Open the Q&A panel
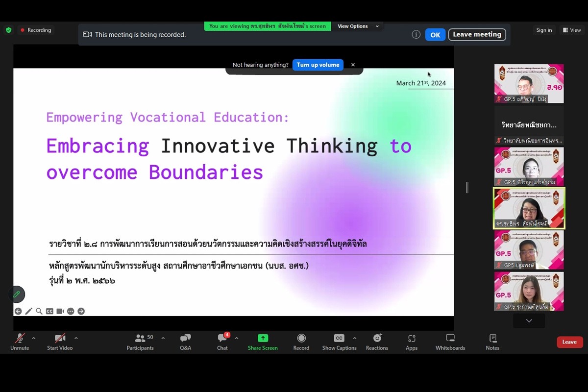The height and width of the screenshot is (392, 588). pos(185,342)
